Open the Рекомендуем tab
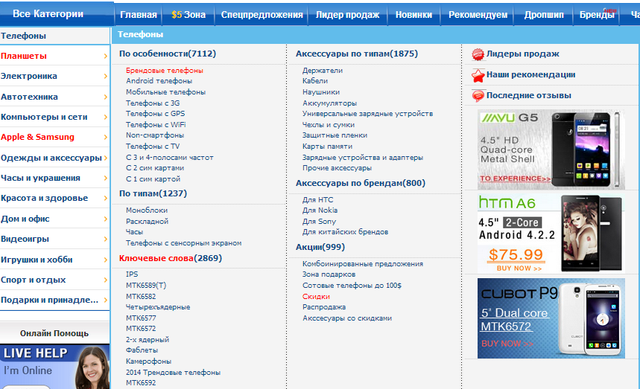 pos(478,15)
